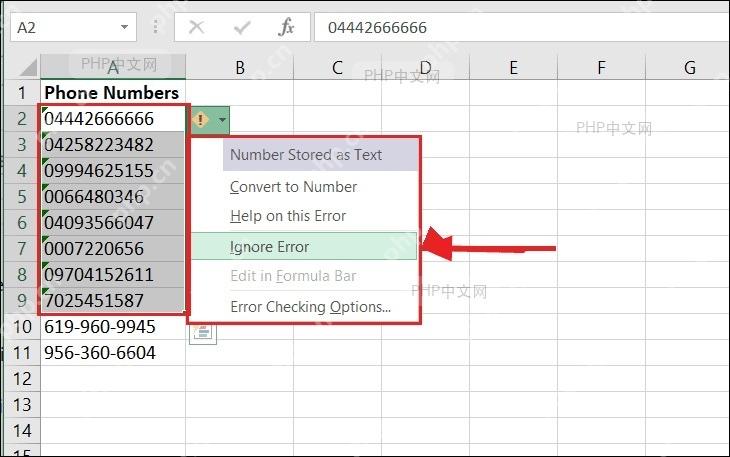Click cell containing 7025451587
The height and width of the screenshot is (457, 730).
(113, 300)
